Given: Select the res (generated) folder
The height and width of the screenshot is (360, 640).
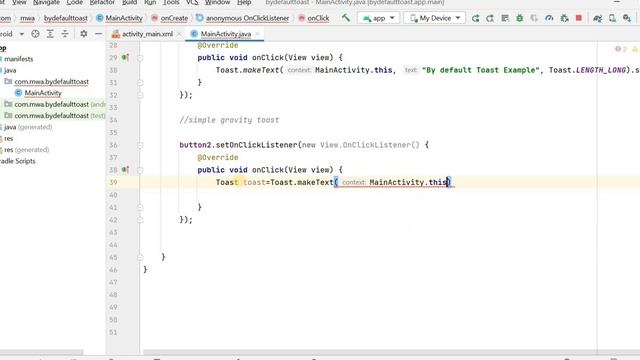Looking at the screenshot, I should click(x=26, y=150).
